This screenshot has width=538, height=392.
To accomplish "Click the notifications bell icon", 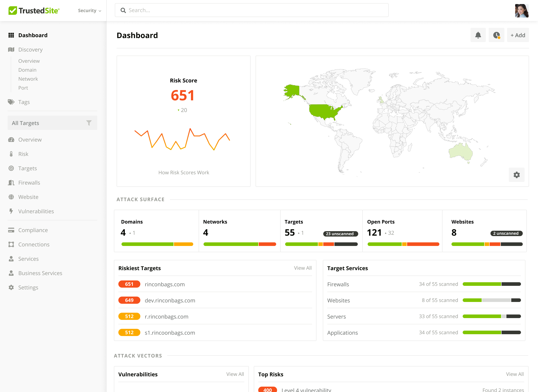I will click(x=478, y=35).
